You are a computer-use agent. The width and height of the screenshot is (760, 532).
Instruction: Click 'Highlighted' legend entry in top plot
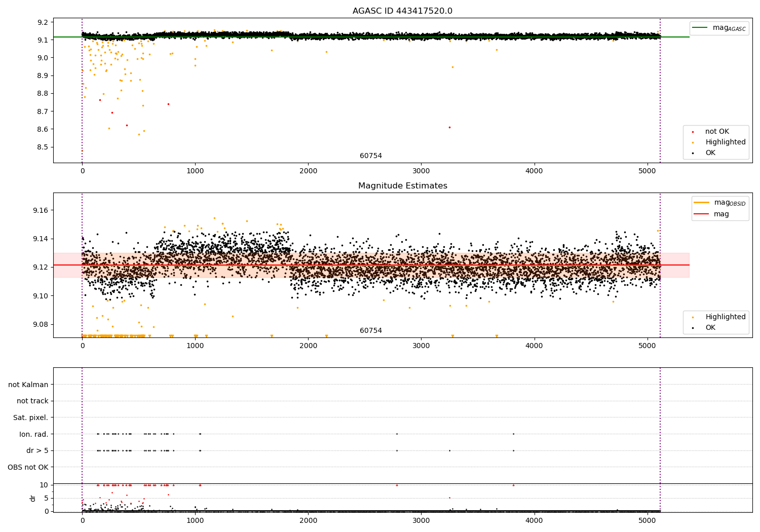[x=726, y=142]
